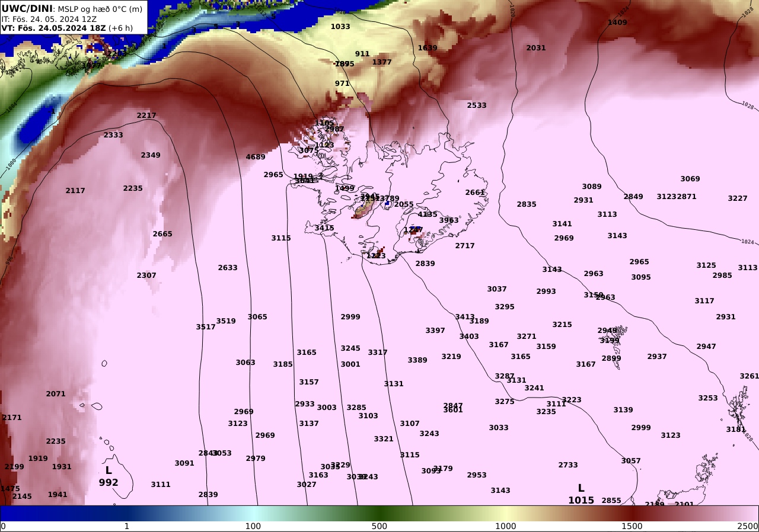Click the height value 2071
The image size is (759, 532).
tap(56, 394)
